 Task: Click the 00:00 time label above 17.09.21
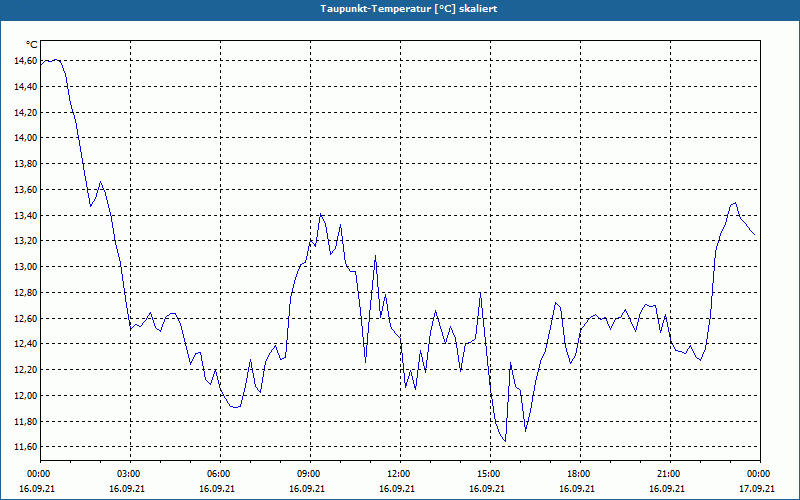coord(760,474)
